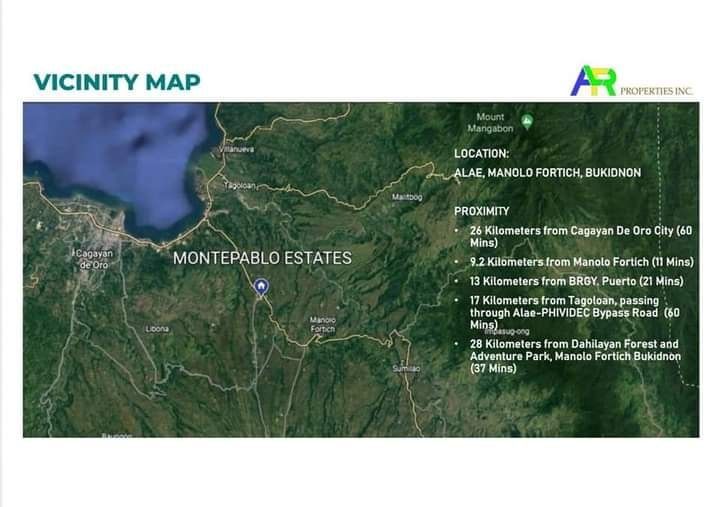Click the LOCATION heading text
The height and width of the screenshot is (507, 720).
tap(481, 154)
